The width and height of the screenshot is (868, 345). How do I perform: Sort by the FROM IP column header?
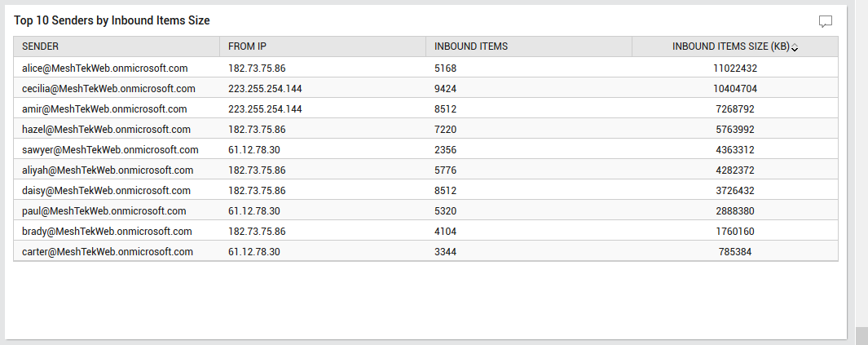248,46
